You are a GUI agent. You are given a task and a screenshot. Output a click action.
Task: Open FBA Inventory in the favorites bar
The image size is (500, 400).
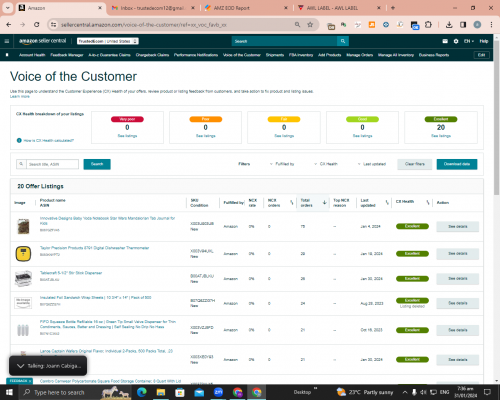click(x=301, y=55)
